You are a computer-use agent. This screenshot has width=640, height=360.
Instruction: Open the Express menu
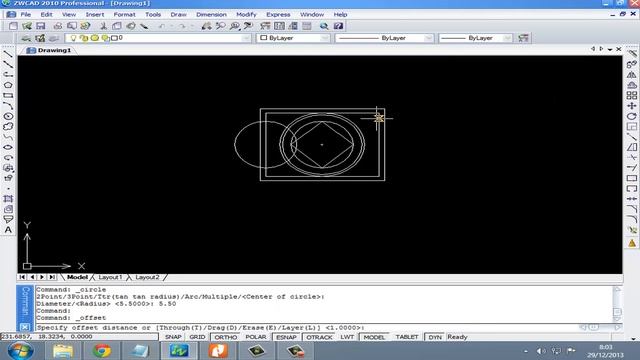point(278,15)
